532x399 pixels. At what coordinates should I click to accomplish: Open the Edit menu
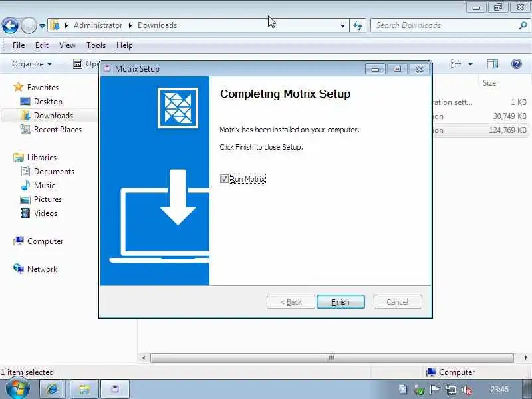42,45
